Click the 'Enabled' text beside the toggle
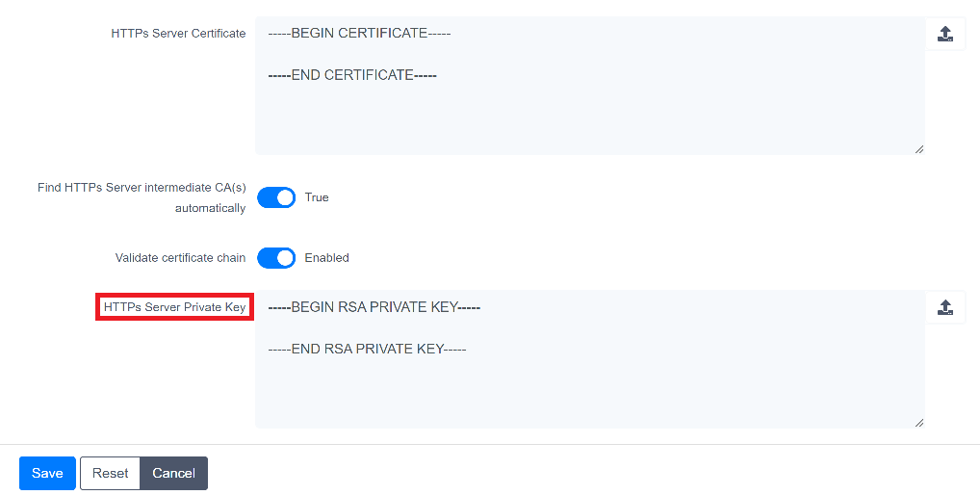 coord(326,258)
